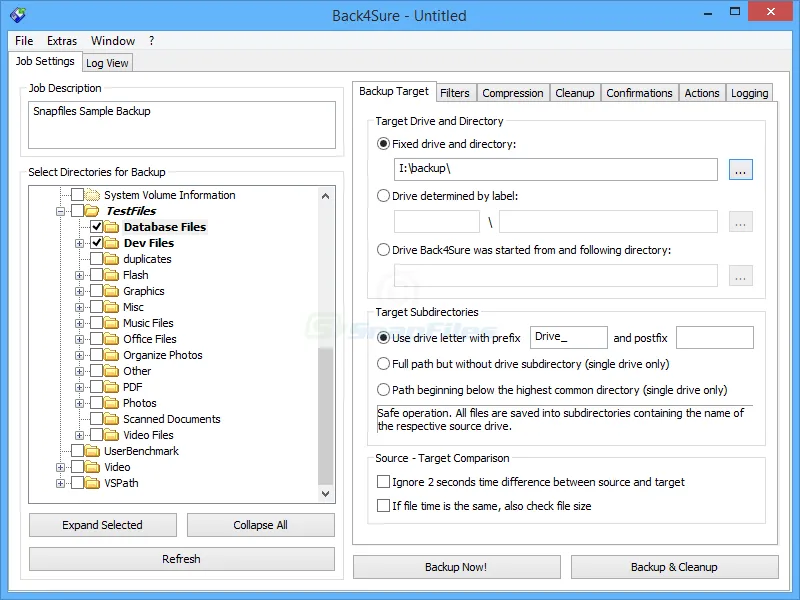Browse for fixed drive directory with ... button
Image resolution: width=800 pixels, height=600 pixels.
click(x=740, y=169)
